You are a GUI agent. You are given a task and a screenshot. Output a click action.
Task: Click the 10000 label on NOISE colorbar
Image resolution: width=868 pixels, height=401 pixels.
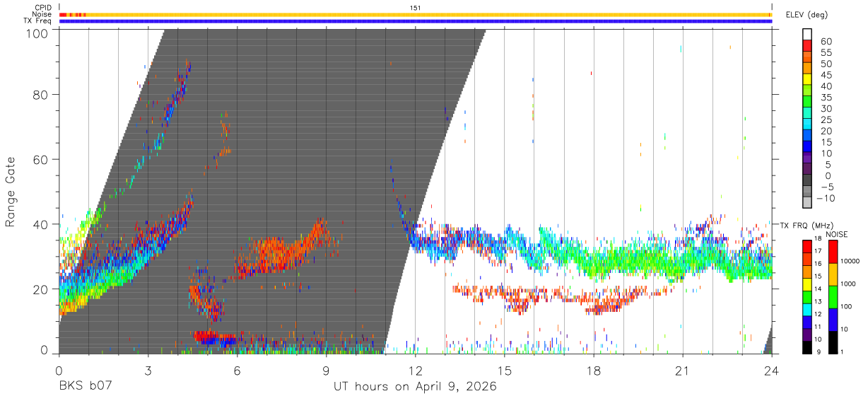pyautogui.click(x=850, y=262)
